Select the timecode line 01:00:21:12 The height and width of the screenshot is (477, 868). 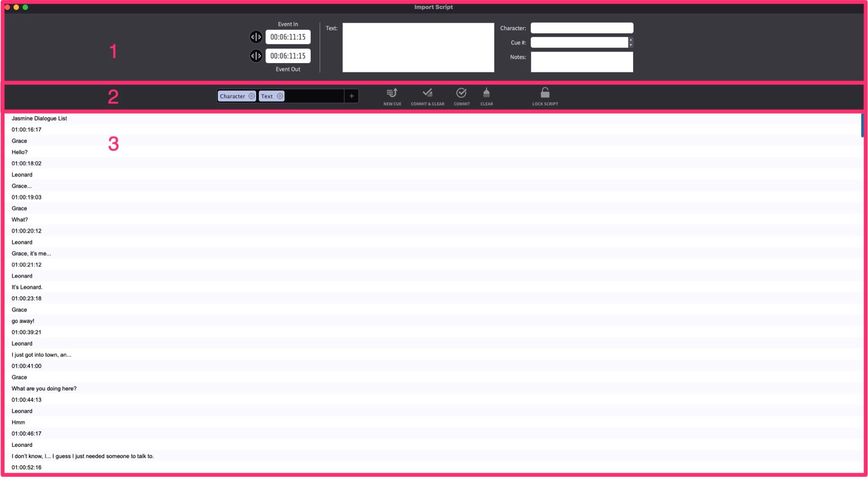click(27, 265)
